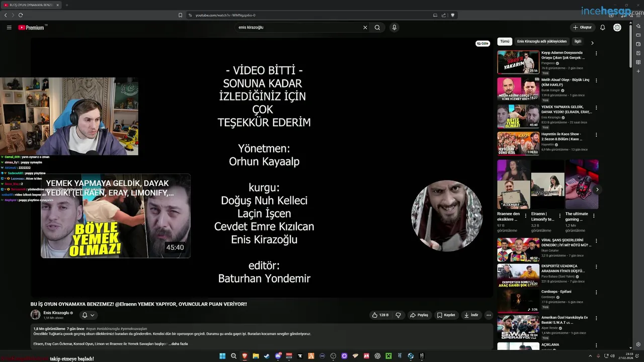Like the video with 128 B

(x=380, y=315)
